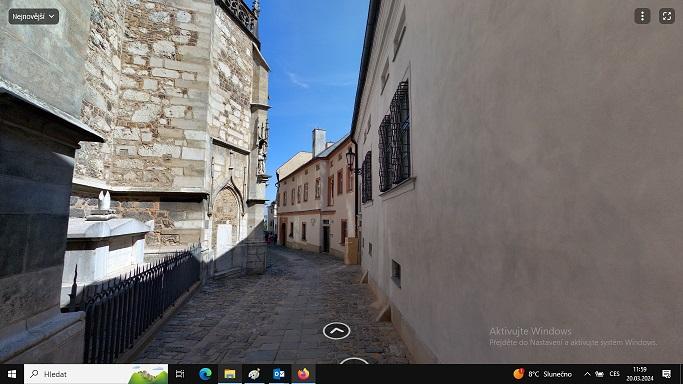This screenshot has height=384, width=683.
Task: Click the Hledat search box in taskbar
Action: pos(96,374)
